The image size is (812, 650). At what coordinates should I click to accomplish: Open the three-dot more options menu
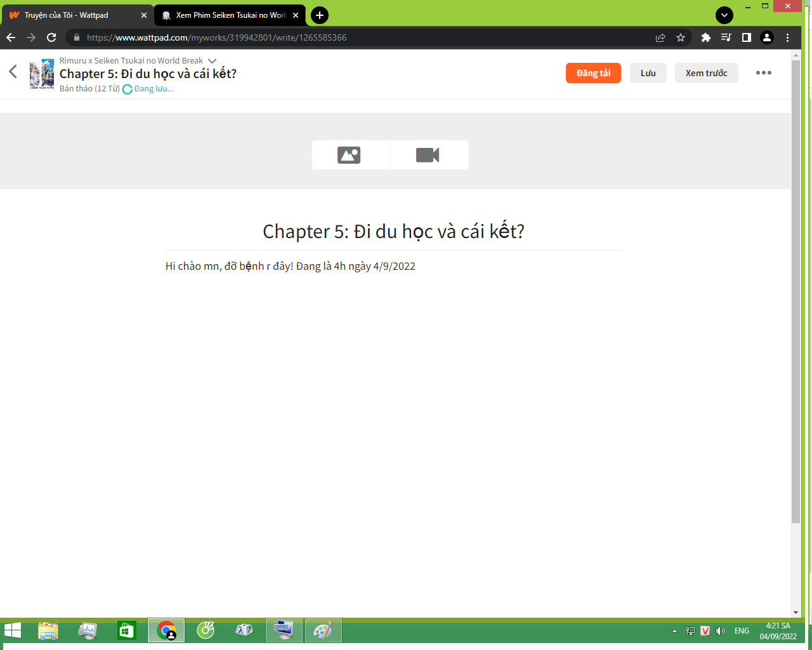click(764, 73)
